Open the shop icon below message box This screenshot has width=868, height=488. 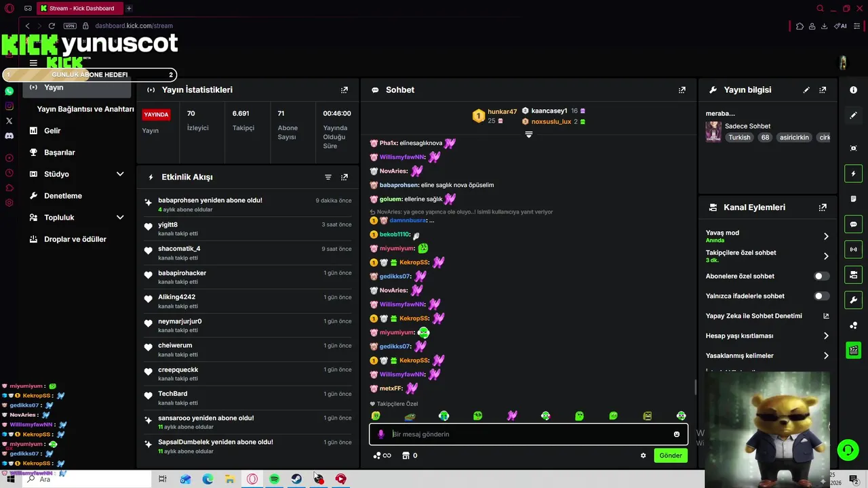click(x=406, y=455)
